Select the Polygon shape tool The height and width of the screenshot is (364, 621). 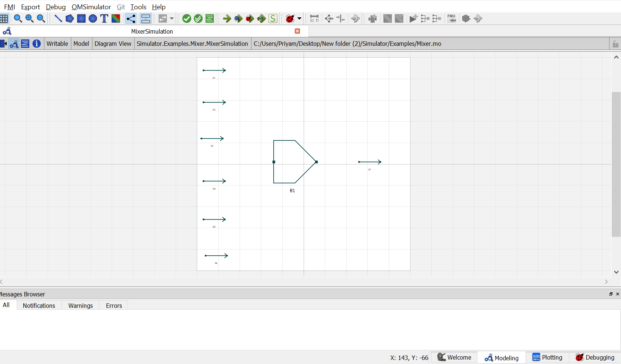coord(70,18)
